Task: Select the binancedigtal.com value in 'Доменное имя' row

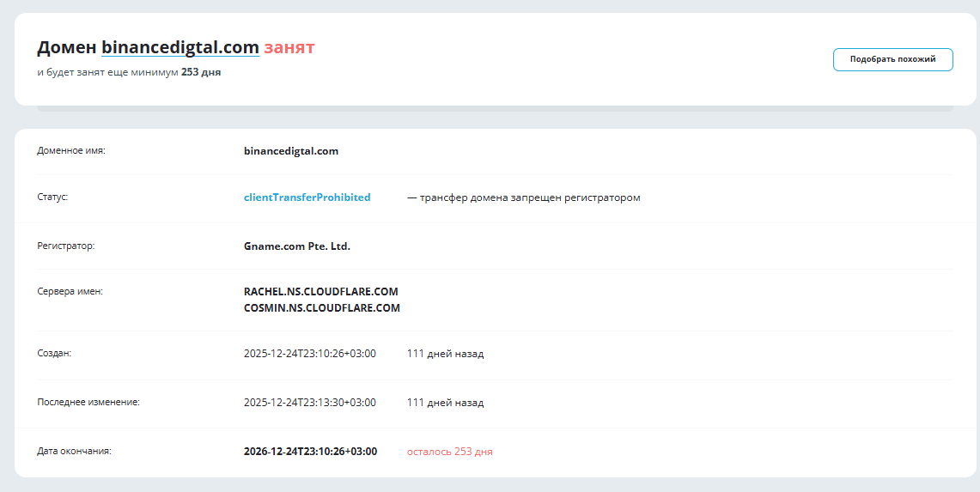Action: tap(291, 151)
